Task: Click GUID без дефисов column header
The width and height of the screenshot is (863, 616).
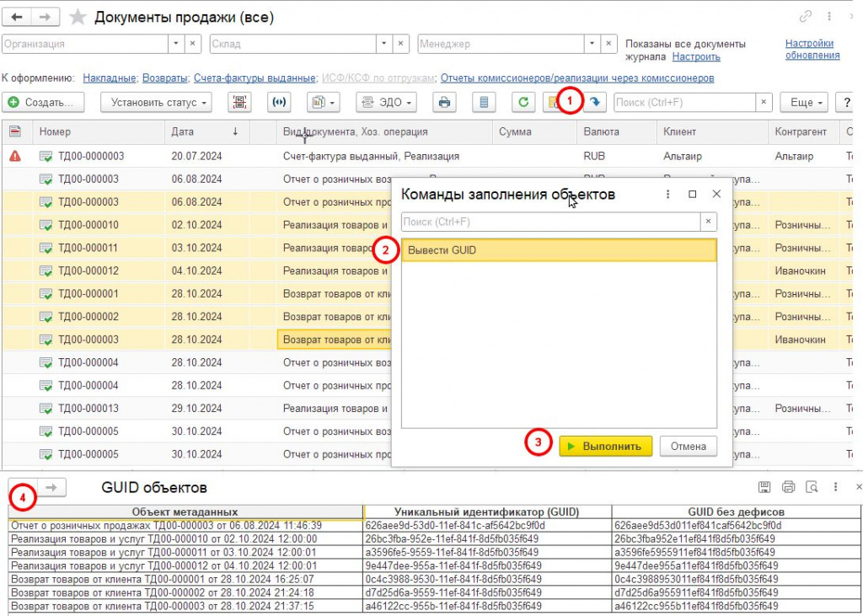Action: (x=736, y=512)
